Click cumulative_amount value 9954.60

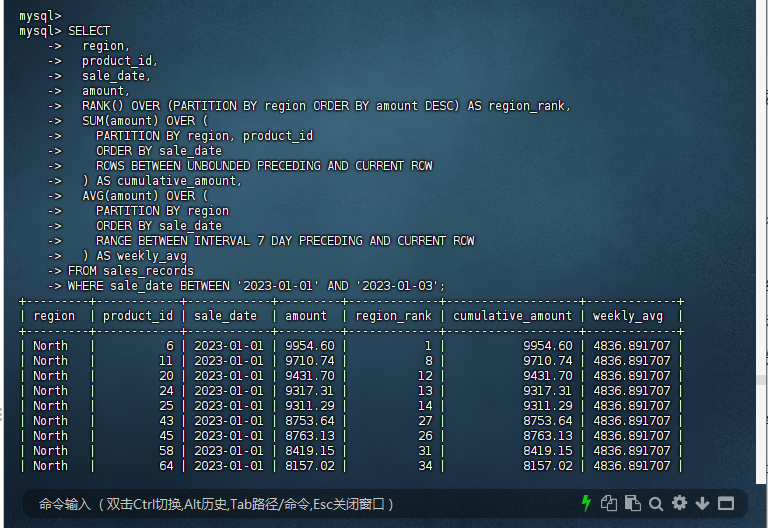[x=548, y=346]
